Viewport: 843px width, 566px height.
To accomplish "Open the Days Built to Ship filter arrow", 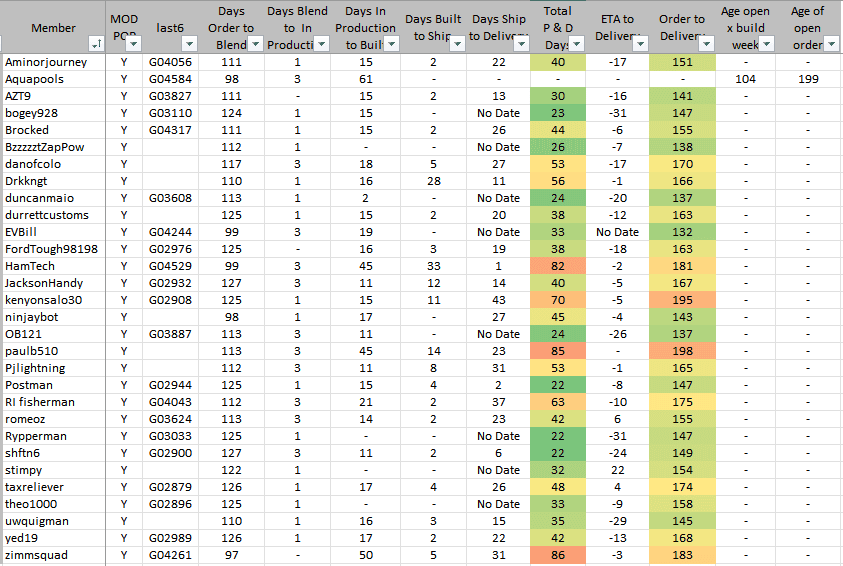I will 455,45.
